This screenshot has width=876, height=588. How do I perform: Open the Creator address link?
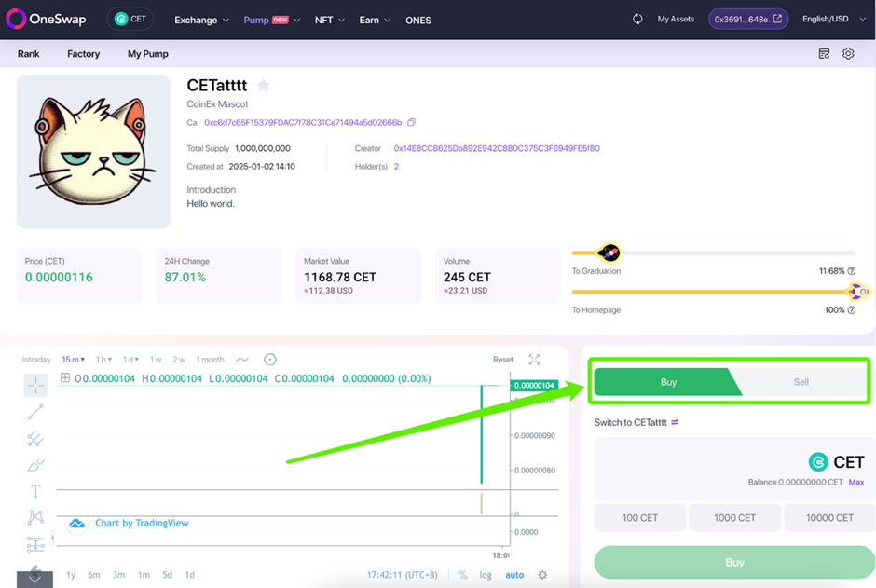click(x=497, y=148)
